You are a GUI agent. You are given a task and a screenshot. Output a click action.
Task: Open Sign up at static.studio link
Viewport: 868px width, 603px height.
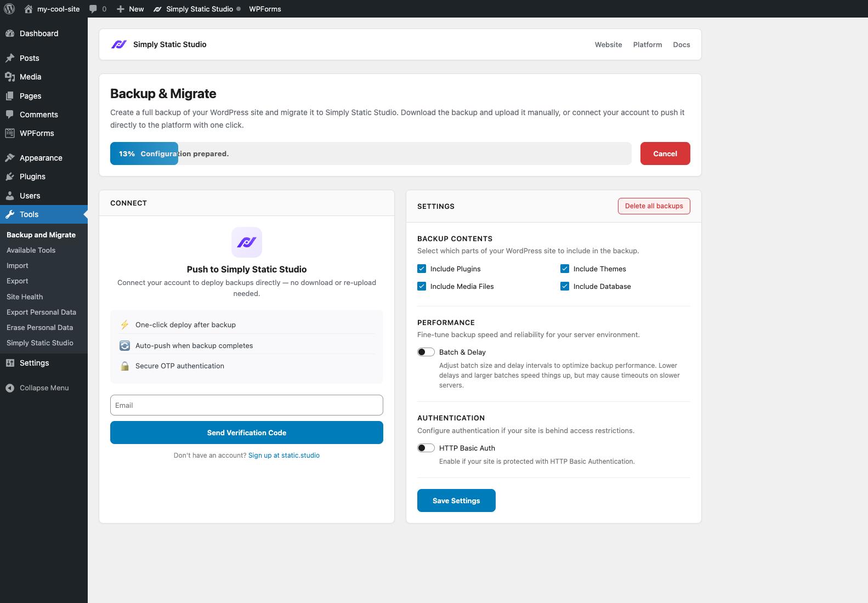284,455
